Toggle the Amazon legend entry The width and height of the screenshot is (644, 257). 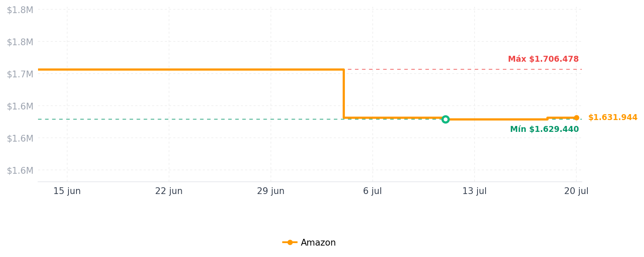pos(309,243)
